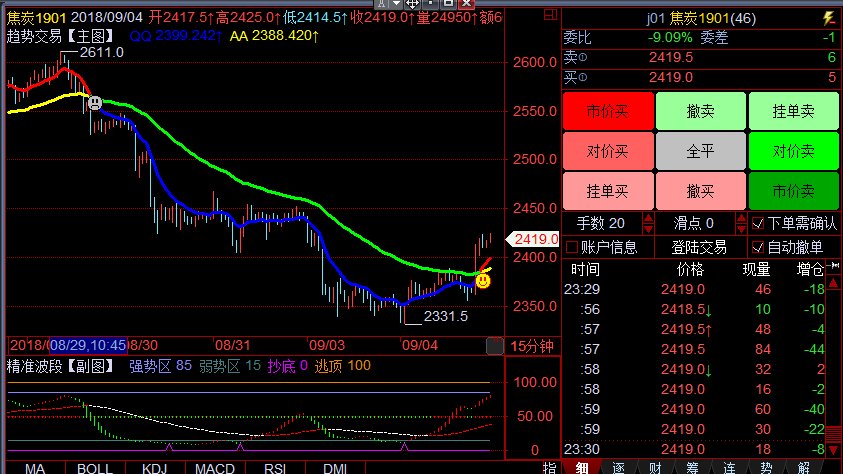Screen dimensions: 843x474
Task: Click the 08/31 date marker on time axis
Action: point(233,345)
